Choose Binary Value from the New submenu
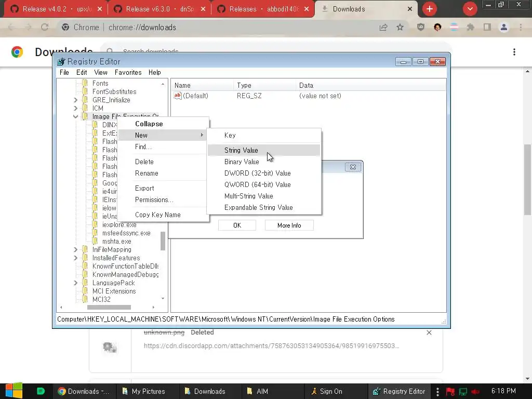The width and height of the screenshot is (532, 399). tap(263, 162)
